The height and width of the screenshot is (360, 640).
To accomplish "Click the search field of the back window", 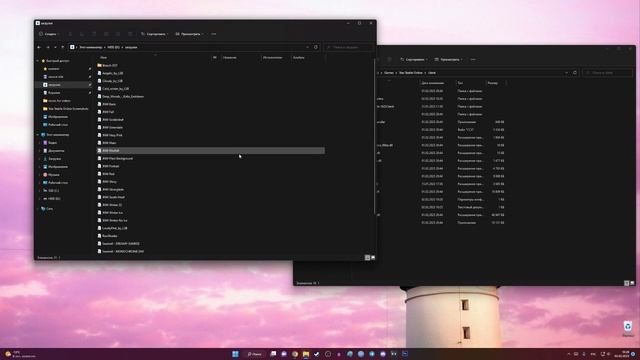I will [x=608, y=73].
